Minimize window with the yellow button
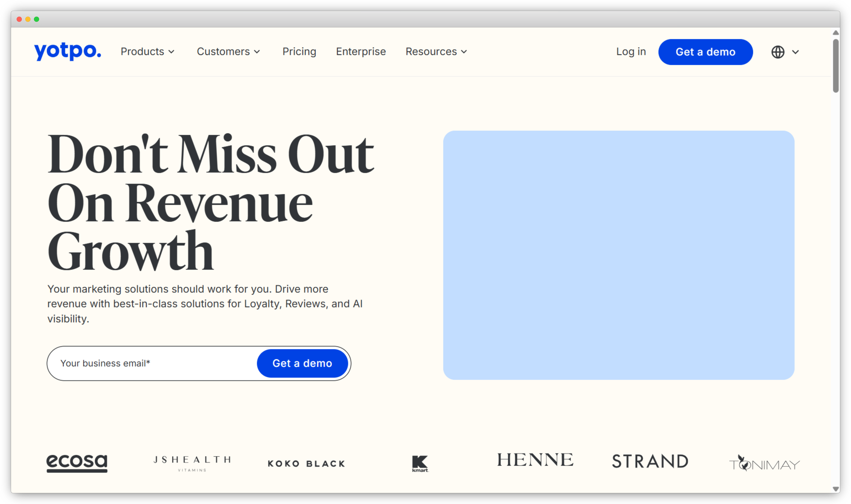Image resolution: width=851 pixels, height=504 pixels. (x=28, y=19)
